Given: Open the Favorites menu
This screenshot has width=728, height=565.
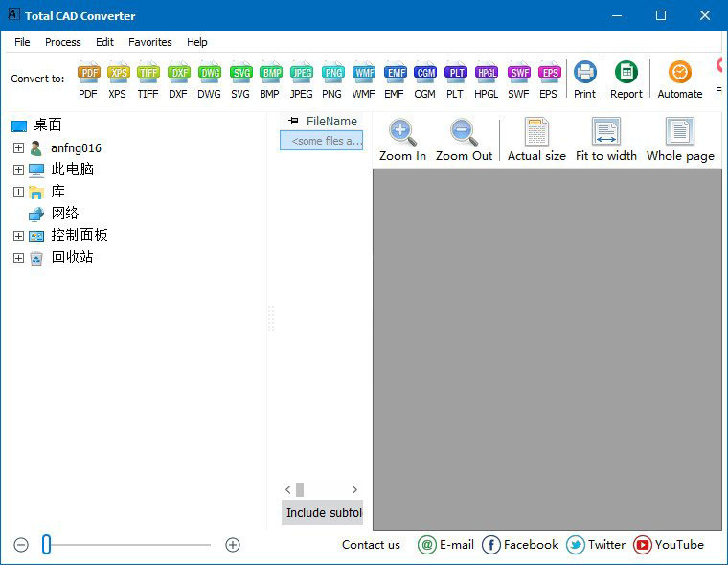Looking at the screenshot, I should (x=150, y=42).
